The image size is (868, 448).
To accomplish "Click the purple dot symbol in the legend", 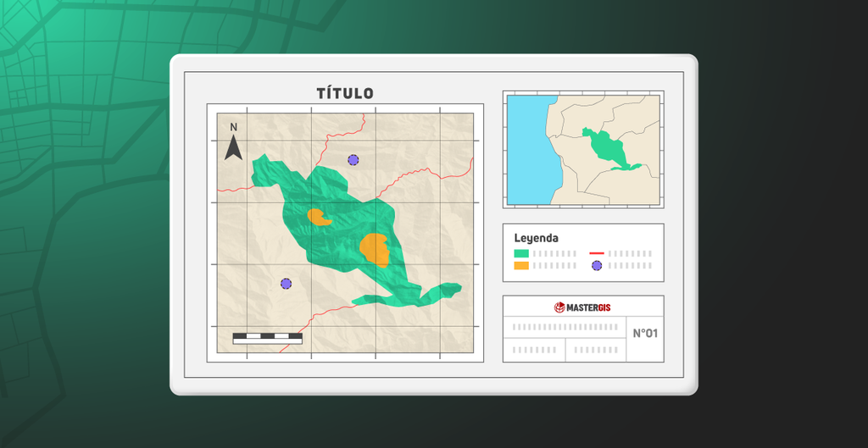I will pyautogui.click(x=597, y=266).
